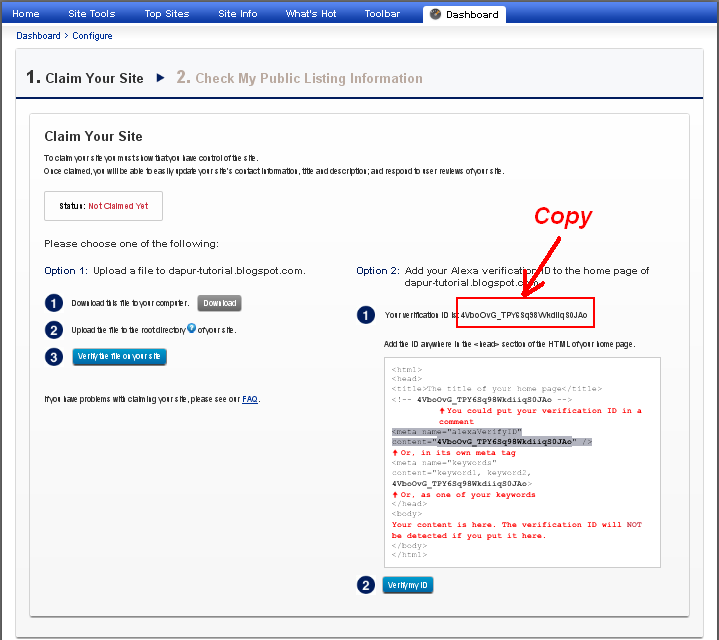
Task: Click Verify the file on your site button
Action: (119, 356)
